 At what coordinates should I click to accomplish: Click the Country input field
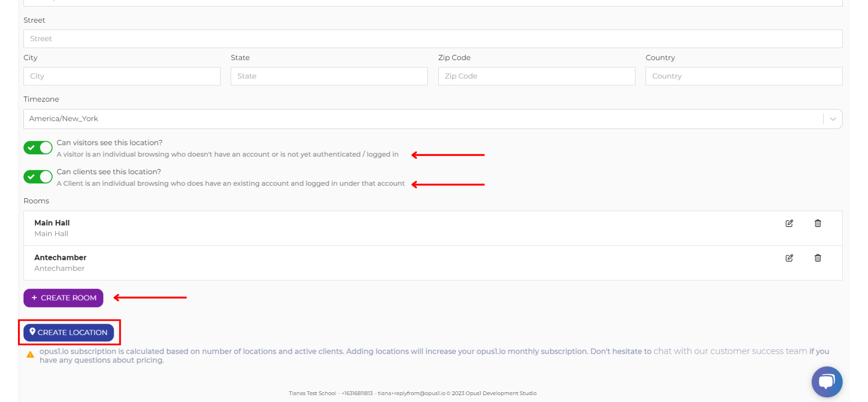point(743,76)
